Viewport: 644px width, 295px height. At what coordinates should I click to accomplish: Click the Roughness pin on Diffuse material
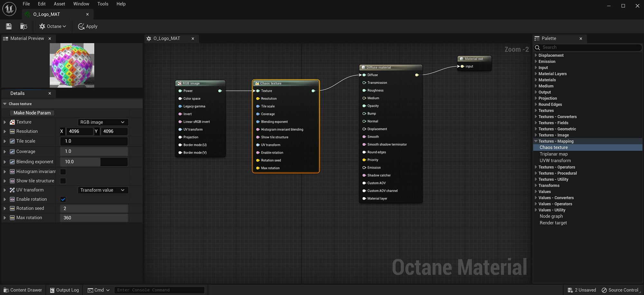[364, 90]
